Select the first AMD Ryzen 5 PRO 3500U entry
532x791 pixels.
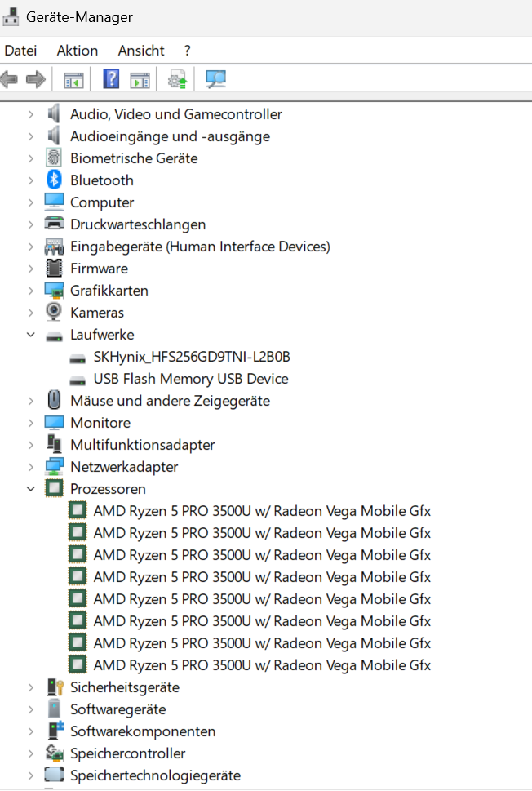click(x=262, y=511)
